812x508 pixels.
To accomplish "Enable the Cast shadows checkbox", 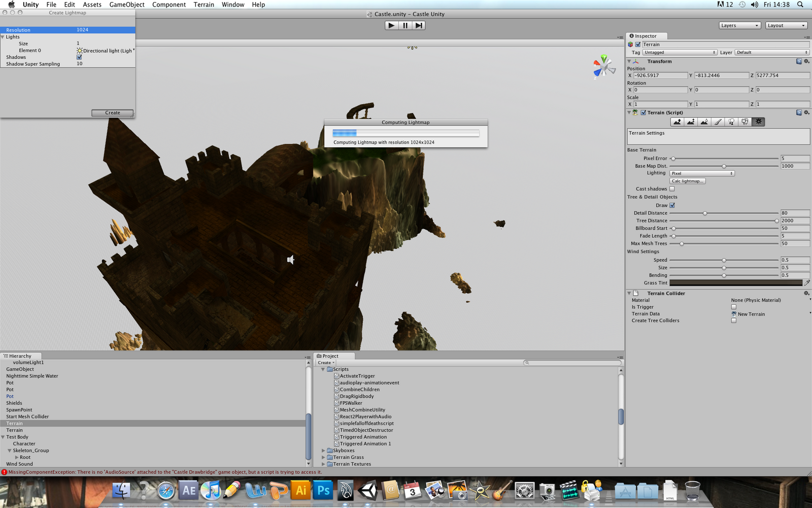I will pos(672,189).
